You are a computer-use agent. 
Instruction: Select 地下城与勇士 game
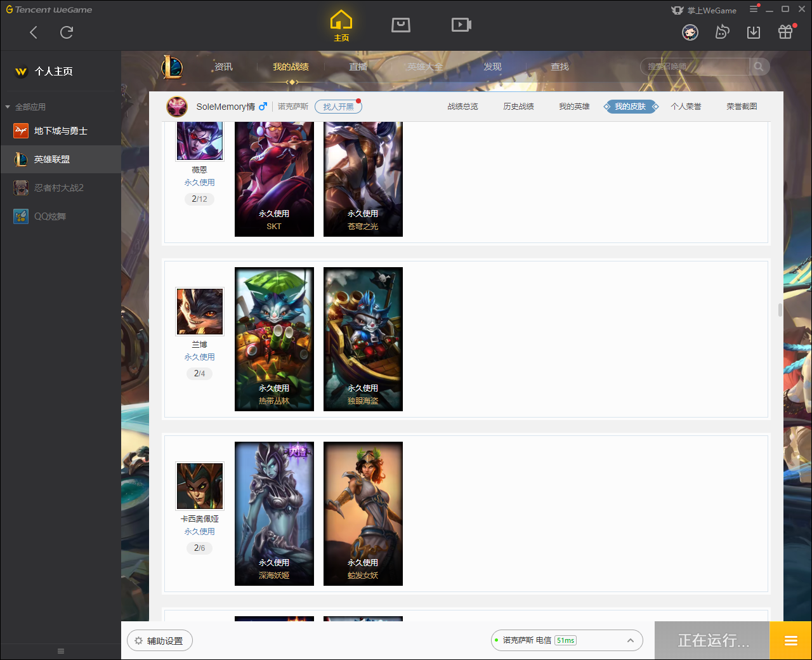coord(60,131)
